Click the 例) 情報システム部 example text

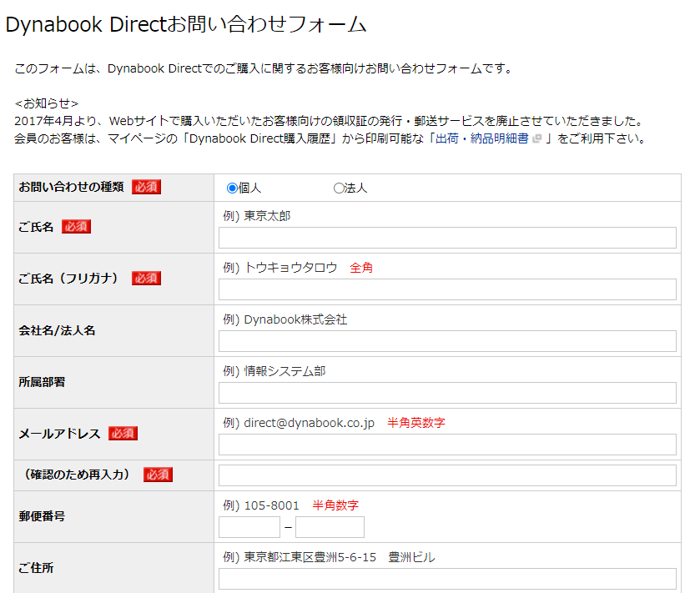[274, 371]
